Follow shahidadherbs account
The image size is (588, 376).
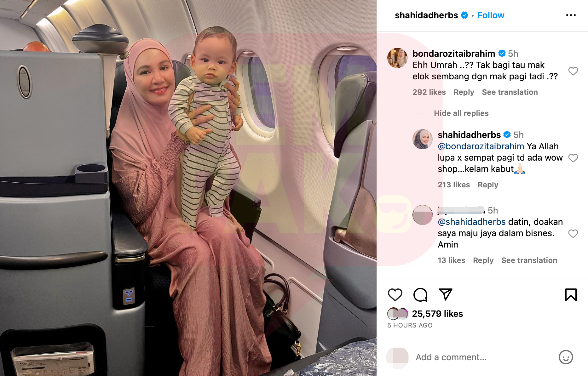(491, 15)
